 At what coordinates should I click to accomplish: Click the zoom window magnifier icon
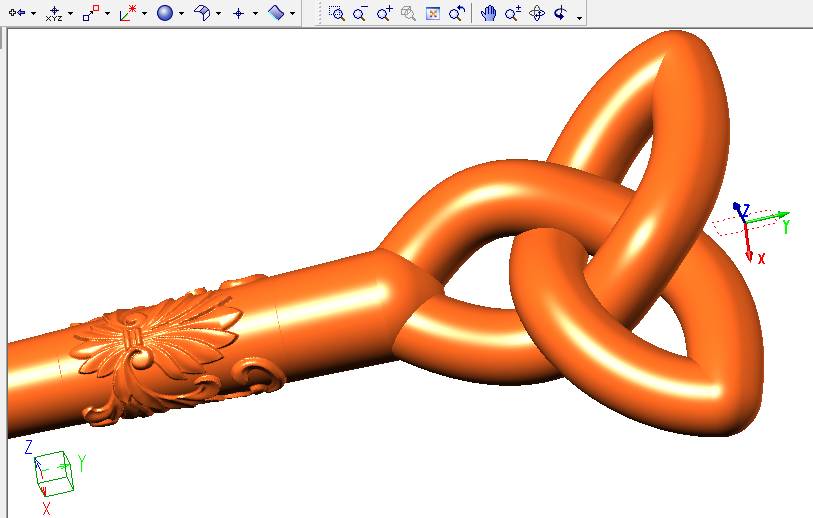(x=337, y=13)
